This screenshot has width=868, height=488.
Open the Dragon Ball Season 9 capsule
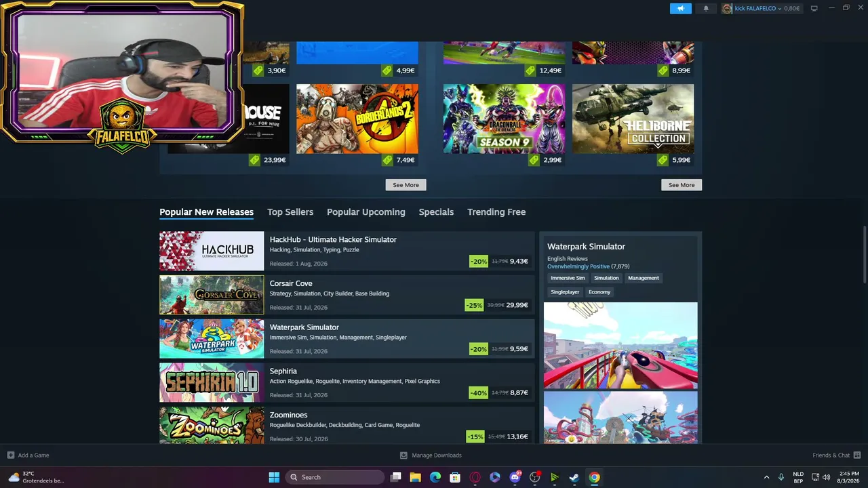504,119
